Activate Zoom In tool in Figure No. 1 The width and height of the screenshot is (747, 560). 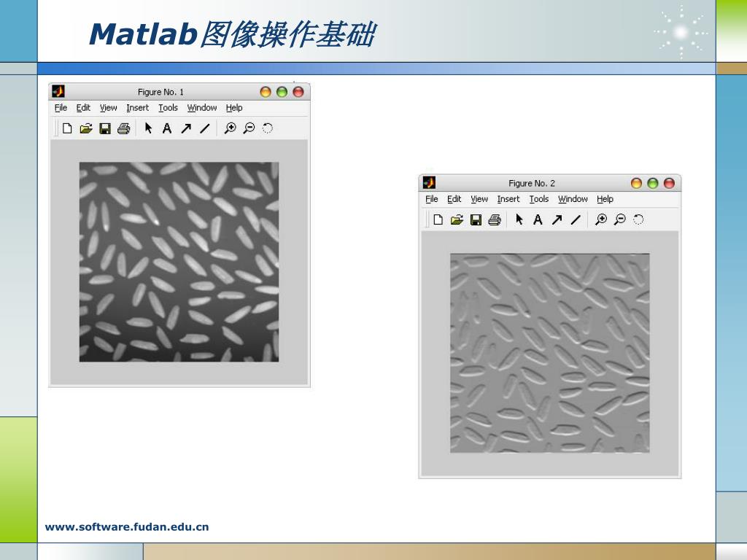(230, 128)
